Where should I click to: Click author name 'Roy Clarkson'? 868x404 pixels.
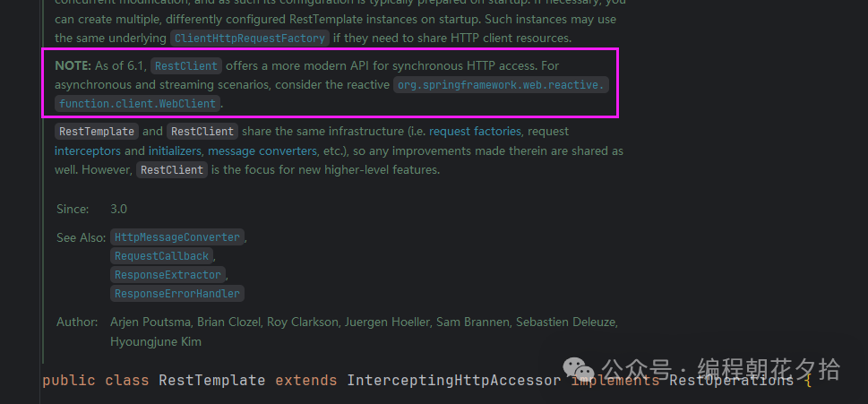[x=302, y=322]
